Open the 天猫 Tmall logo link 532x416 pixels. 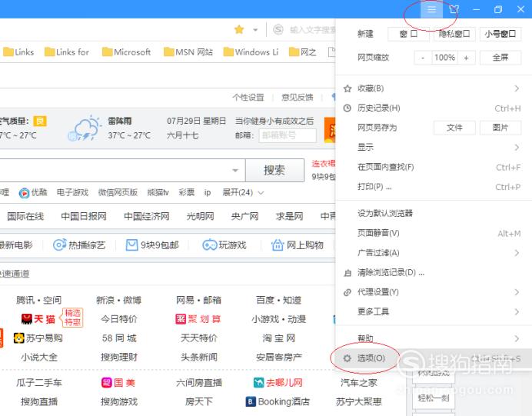click(38, 319)
